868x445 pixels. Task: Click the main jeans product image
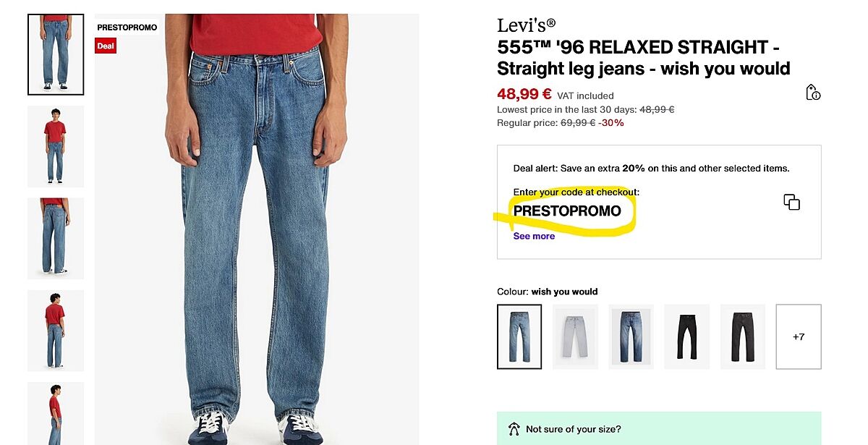click(257, 232)
